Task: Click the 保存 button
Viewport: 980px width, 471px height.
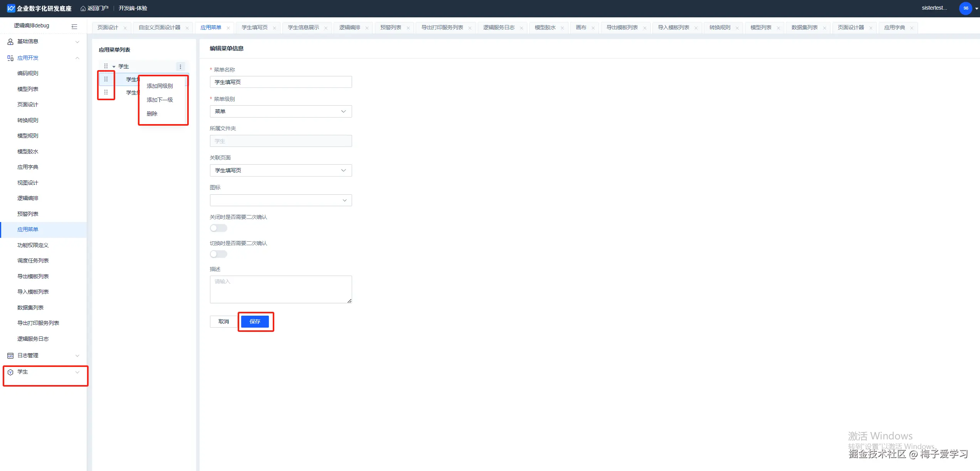Action: (x=255, y=321)
